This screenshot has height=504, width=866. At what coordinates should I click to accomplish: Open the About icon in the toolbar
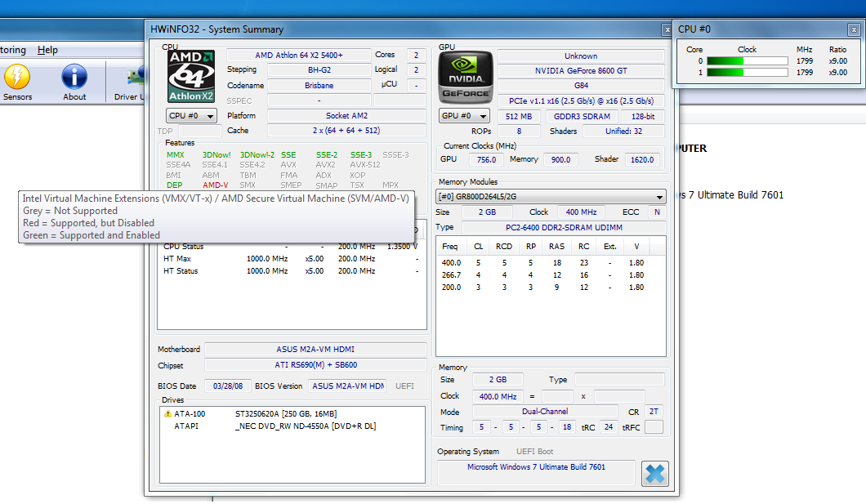point(74,83)
